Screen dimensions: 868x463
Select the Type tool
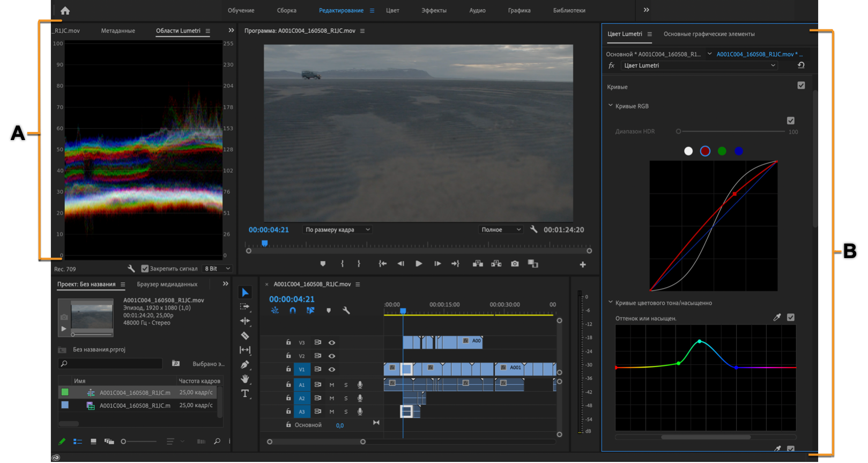point(245,393)
